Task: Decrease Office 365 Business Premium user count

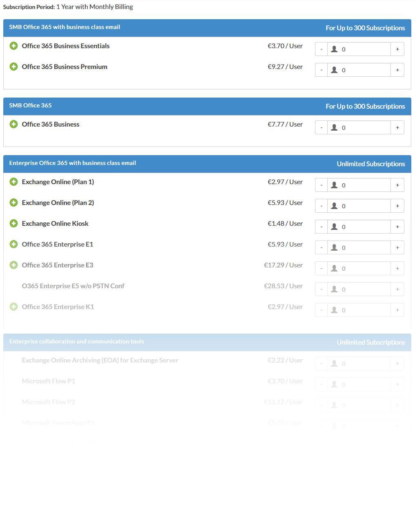Action: 321,70
